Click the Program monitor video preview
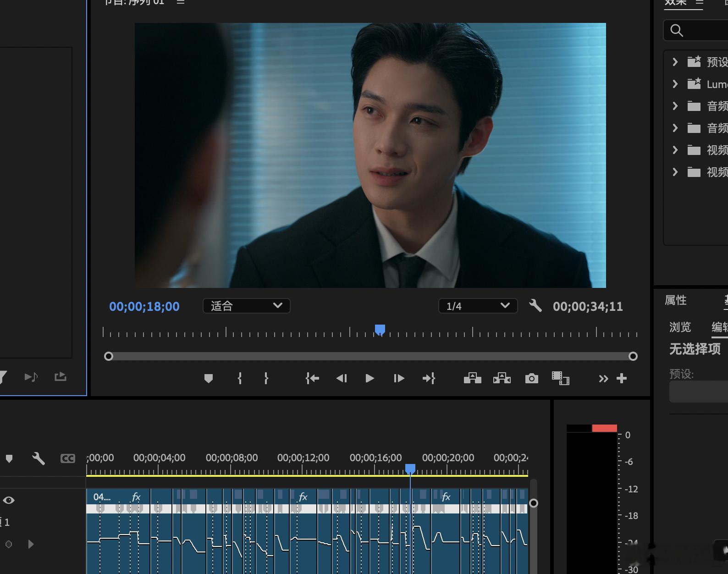 (370, 155)
